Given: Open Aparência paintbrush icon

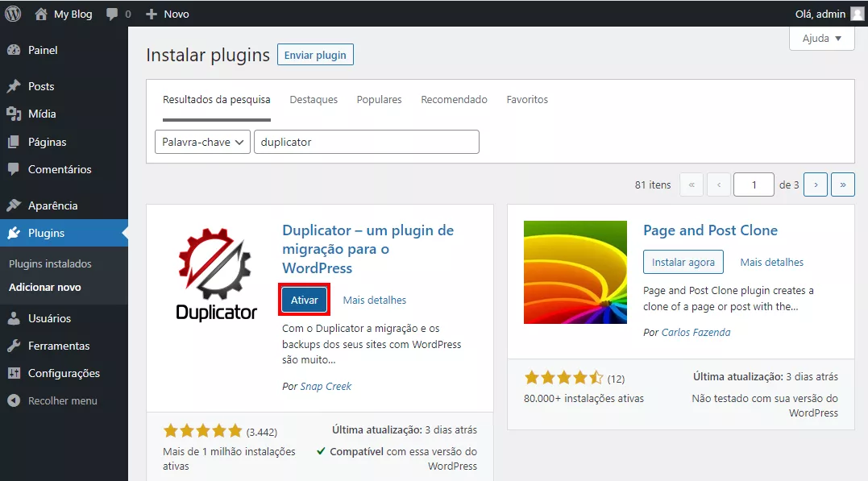Looking at the screenshot, I should tap(14, 205).
